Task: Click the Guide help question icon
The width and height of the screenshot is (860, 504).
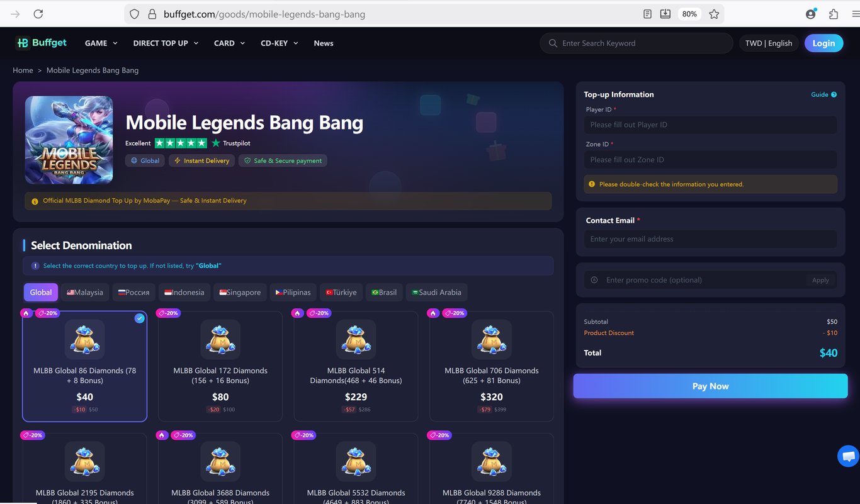Action: coord(834,94)
